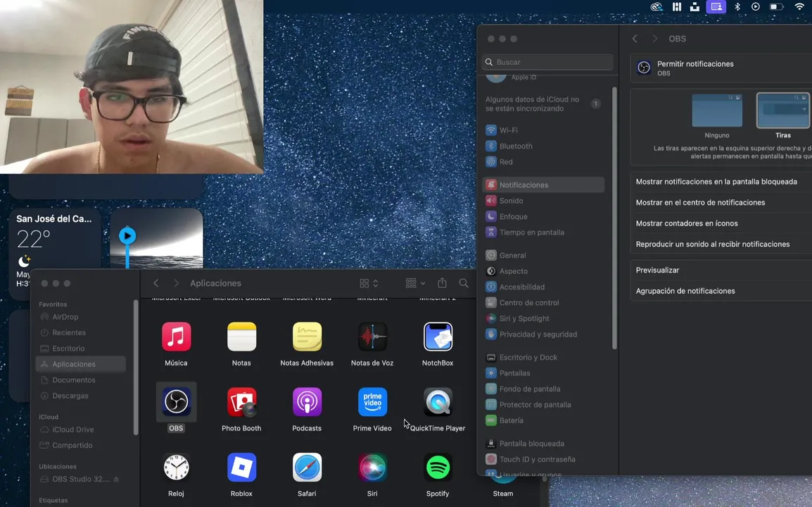Click the Finder share icon
Viewport: 812px width, 507px height.
click(442, 282)
